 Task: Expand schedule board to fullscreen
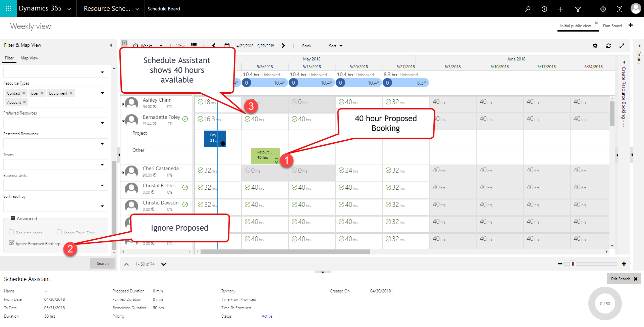(x=622, y=46)
